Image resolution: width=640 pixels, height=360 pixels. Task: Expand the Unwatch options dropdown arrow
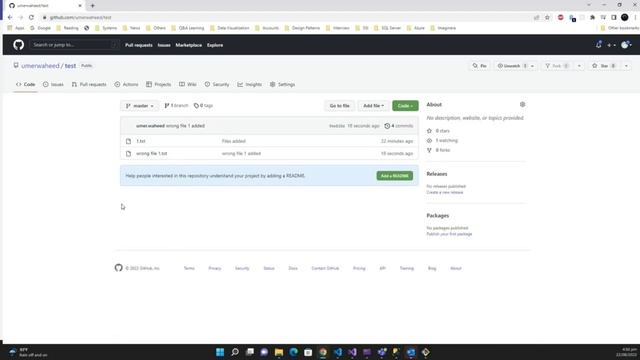(533, 66)
